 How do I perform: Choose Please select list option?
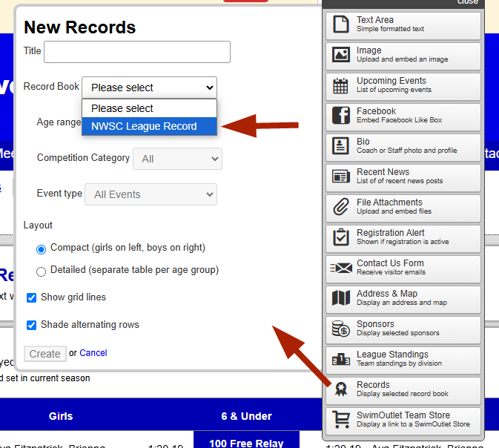coord(149,108)
